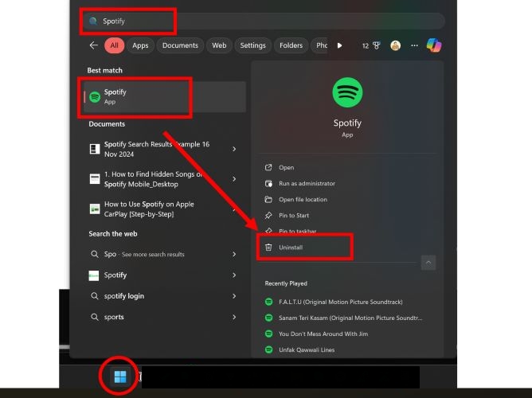
Task: Click the pin icon for Pin to Start
Action: point(268,215)
